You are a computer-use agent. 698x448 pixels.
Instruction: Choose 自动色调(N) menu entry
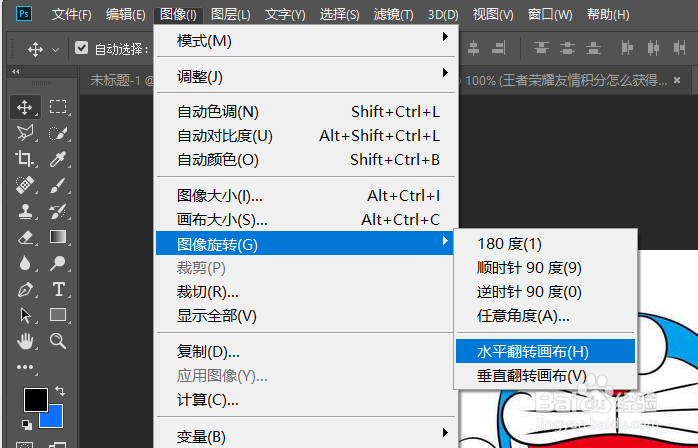305,111
